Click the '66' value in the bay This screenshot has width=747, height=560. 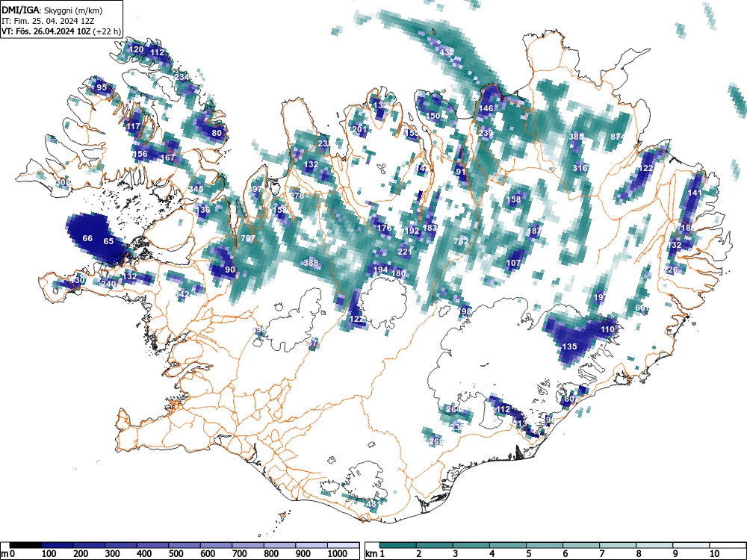tap(87, 238)
